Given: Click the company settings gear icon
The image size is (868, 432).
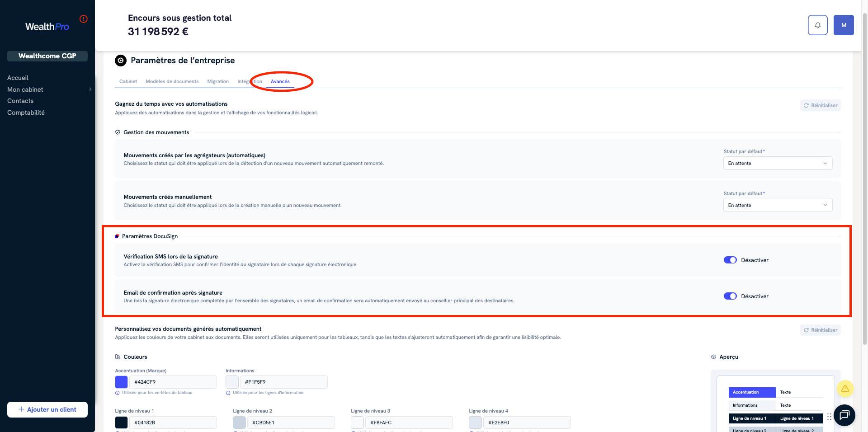Looking at the screenshot, I should [x=121, y=61].
